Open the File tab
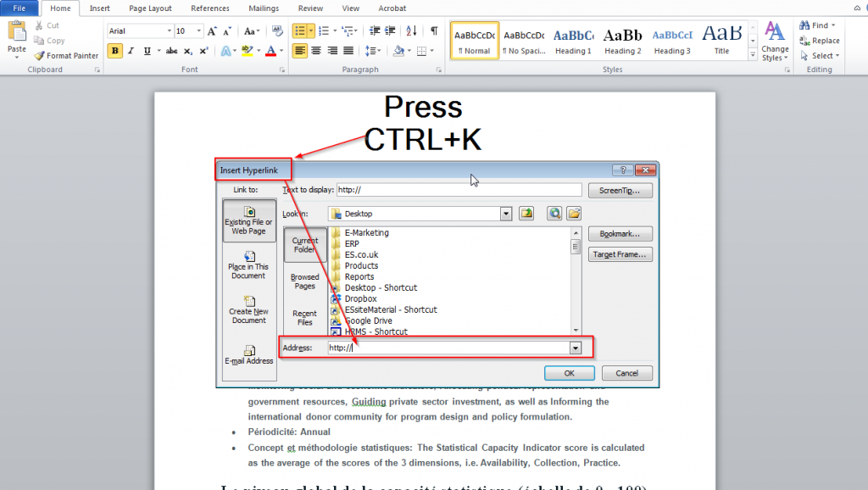 pos(19,8)
